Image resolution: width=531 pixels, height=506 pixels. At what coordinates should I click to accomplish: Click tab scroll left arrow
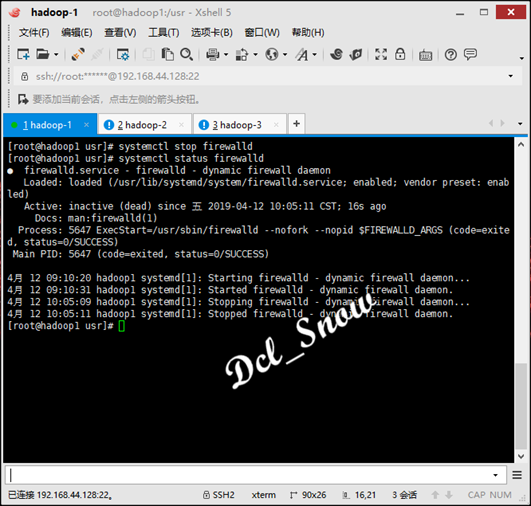click(491, 123)
